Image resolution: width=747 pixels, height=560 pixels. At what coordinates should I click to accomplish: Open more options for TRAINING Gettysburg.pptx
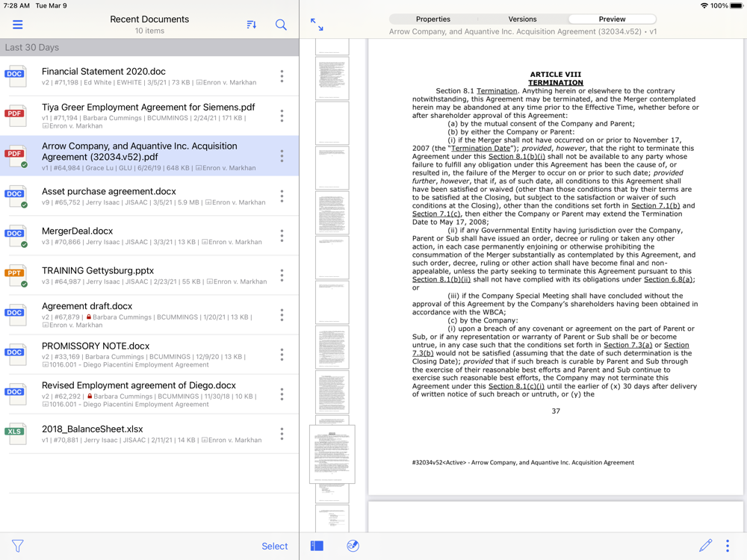point(282,276)
